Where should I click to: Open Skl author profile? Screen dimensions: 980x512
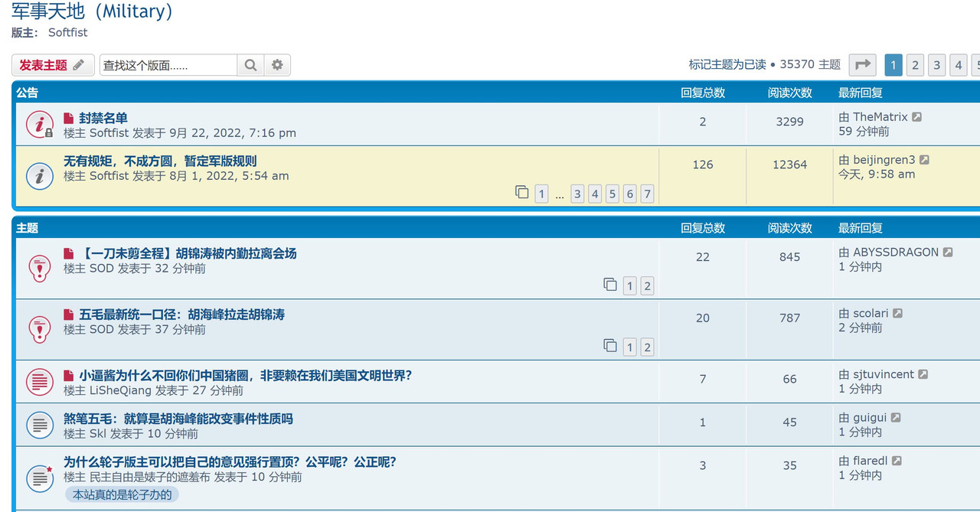pyautogui.click(x=98, y=434)
